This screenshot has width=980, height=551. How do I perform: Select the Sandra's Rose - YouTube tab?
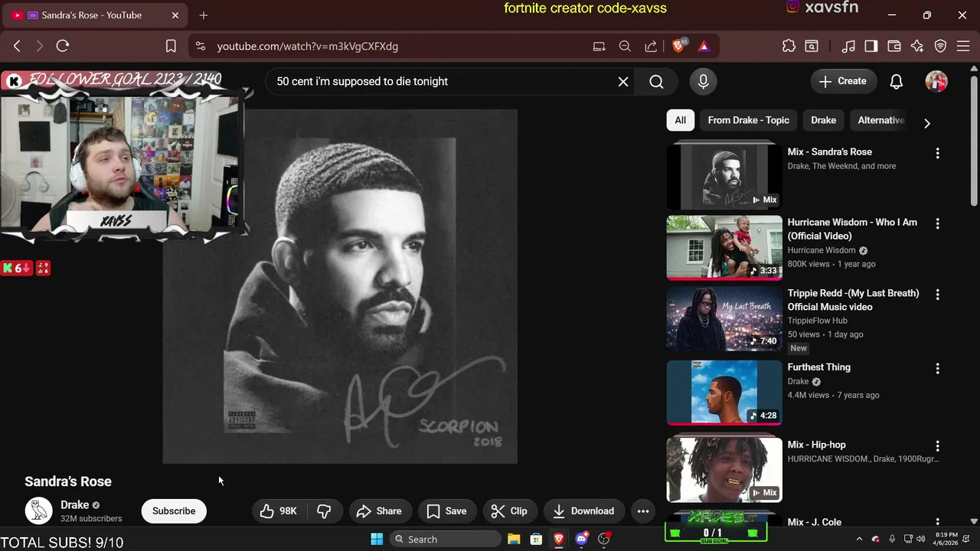point(95,15)
